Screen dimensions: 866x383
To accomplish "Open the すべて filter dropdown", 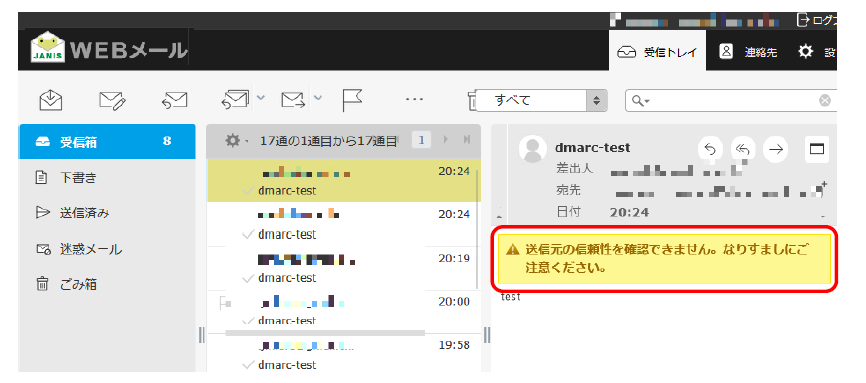I will click(541, 101).
